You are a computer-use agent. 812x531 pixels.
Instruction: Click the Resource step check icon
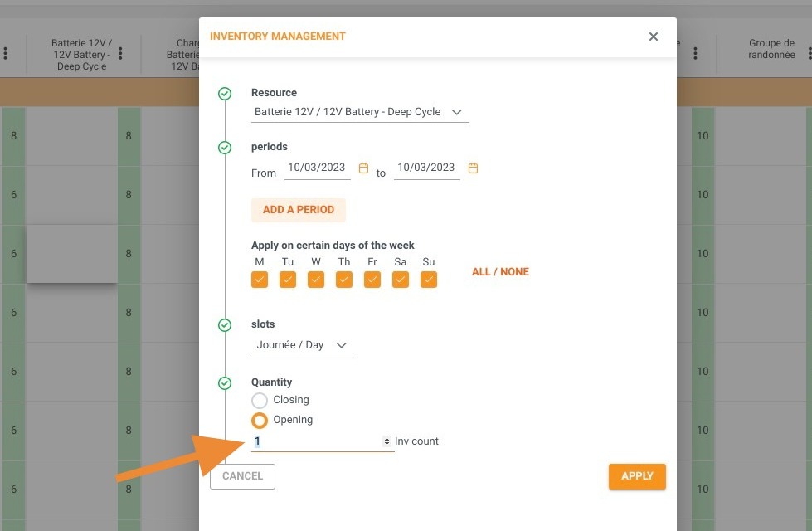tap(224, 94)
